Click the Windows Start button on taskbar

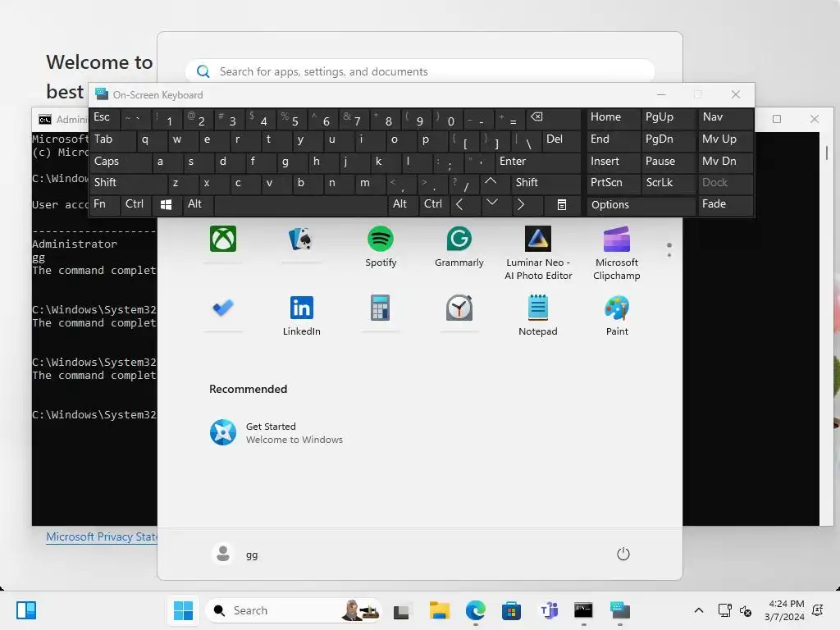[x=183, y=610]
